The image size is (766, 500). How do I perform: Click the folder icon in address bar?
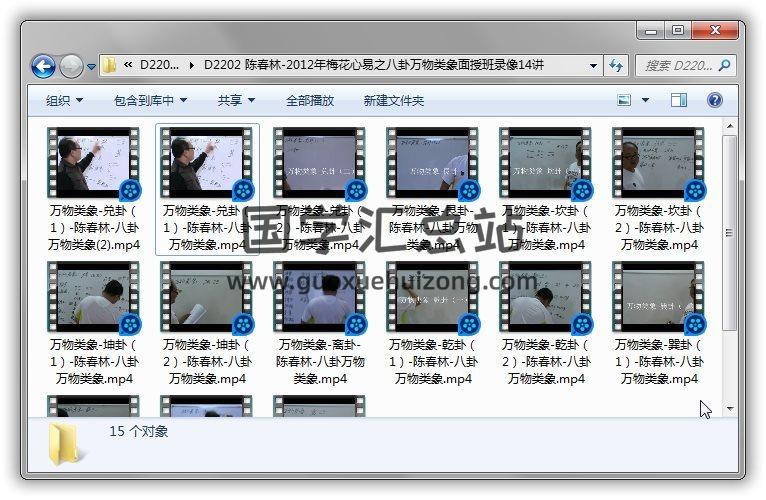click(110, 65)
